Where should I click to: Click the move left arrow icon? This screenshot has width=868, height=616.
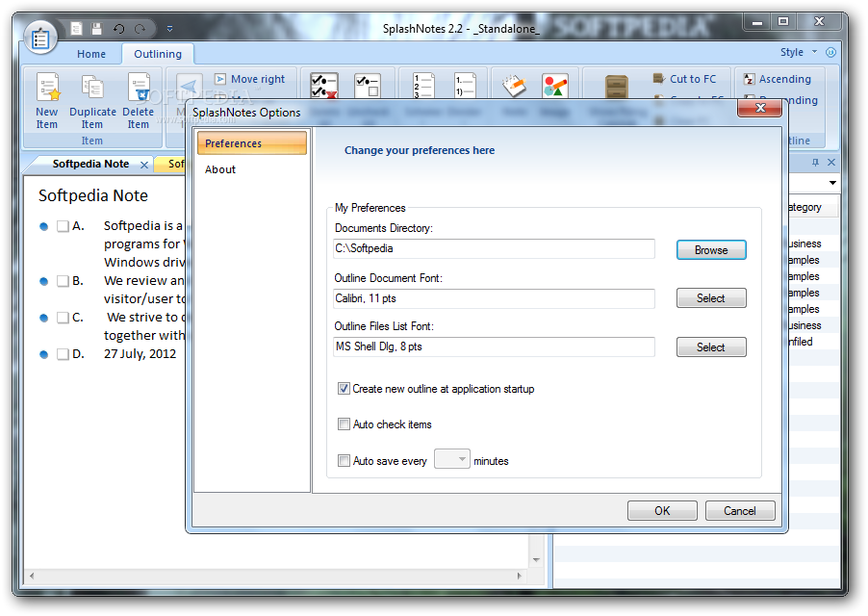click(x=189, y=87)
